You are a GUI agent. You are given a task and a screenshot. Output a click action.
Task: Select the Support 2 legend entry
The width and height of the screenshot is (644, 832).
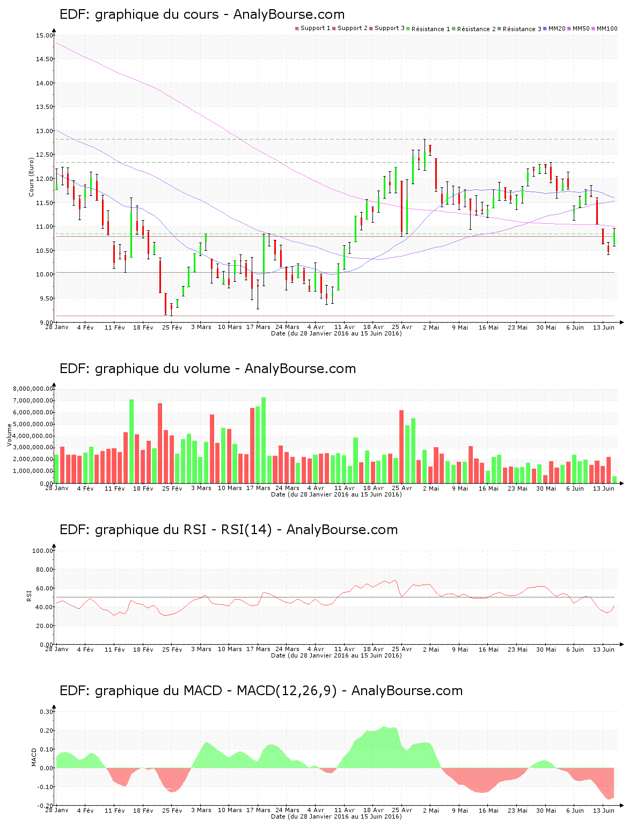[x=350, y=28]
